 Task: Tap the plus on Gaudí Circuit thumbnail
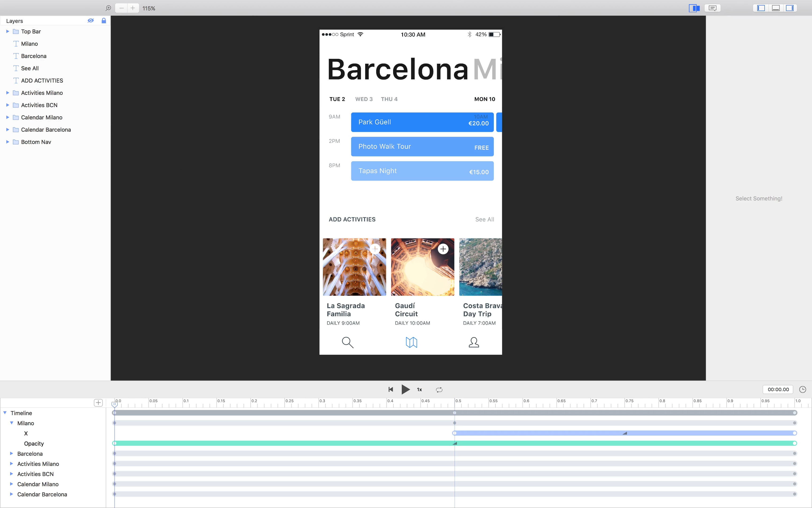click(443, 249)
